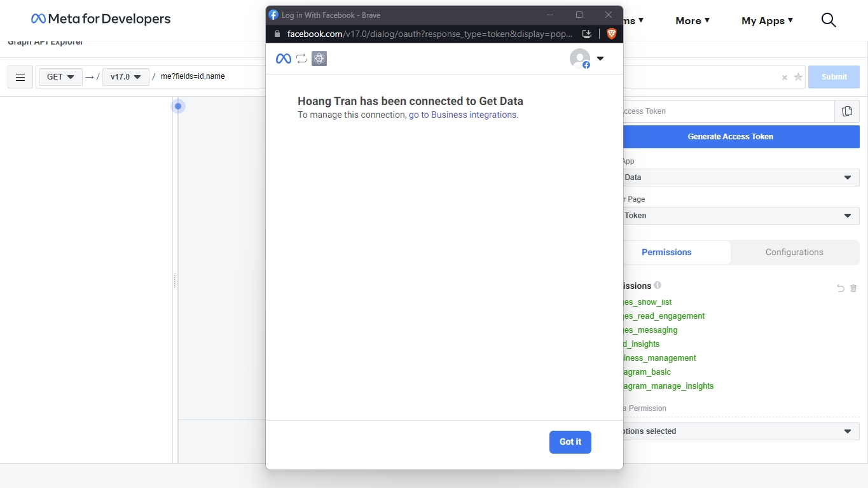Click the download icon in popup address bar
Image resolution: width=868 pixels, height=488 pixels.
(x=587, y=34)
